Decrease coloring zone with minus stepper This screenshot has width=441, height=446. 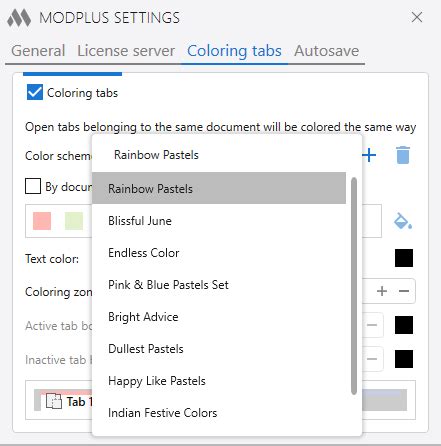[x=404, y=291]
